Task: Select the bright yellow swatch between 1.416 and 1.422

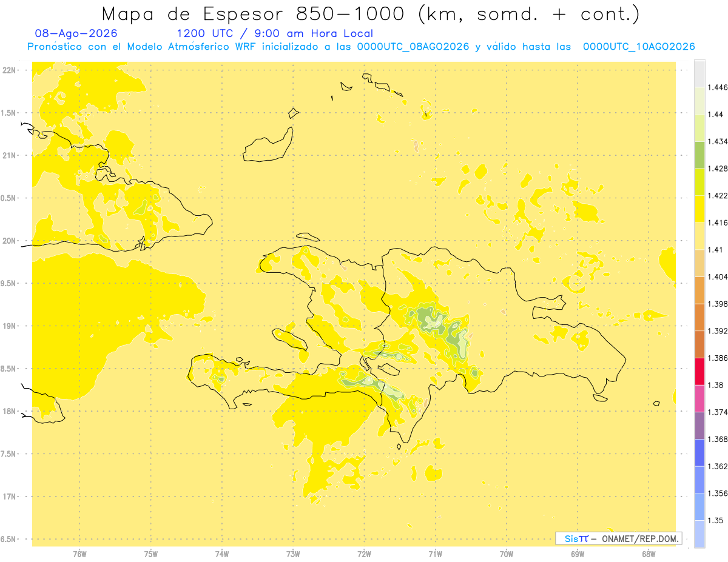Action: point(699,209)
